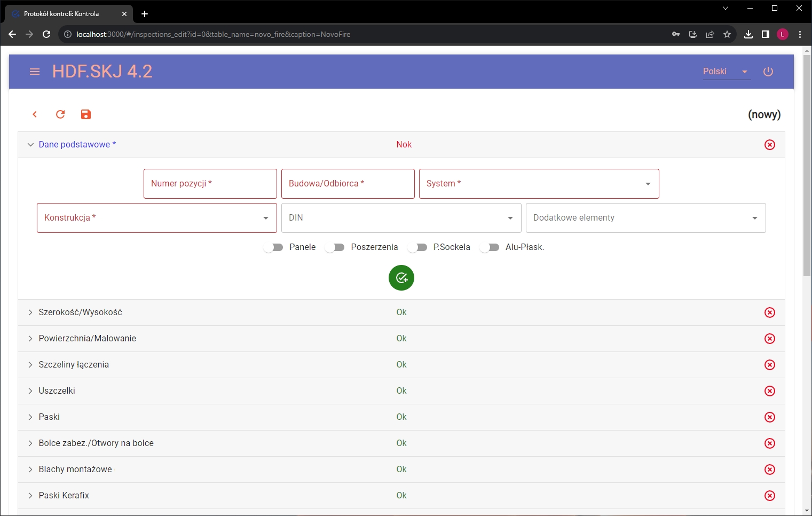
Task: Click the power logout icon
Action: click(x=768, y=72)
